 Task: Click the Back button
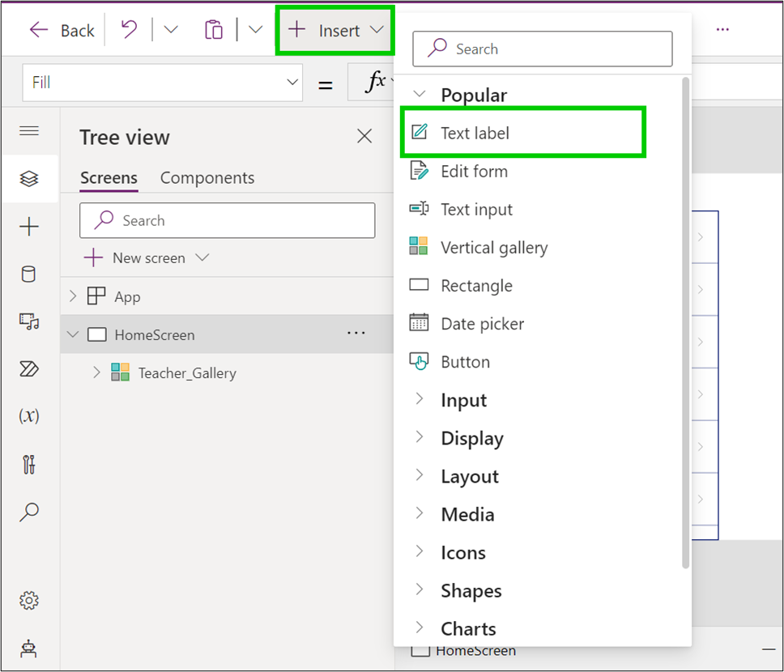(62, 31)
